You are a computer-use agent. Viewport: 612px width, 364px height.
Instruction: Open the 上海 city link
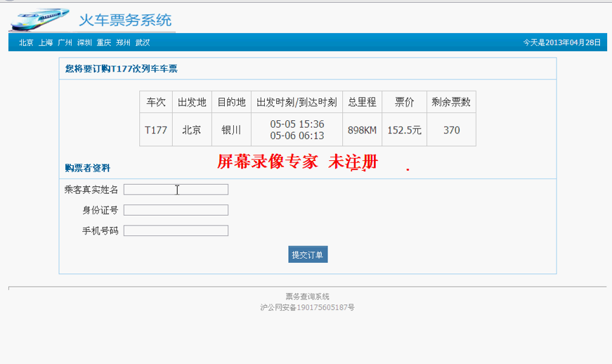46,43
